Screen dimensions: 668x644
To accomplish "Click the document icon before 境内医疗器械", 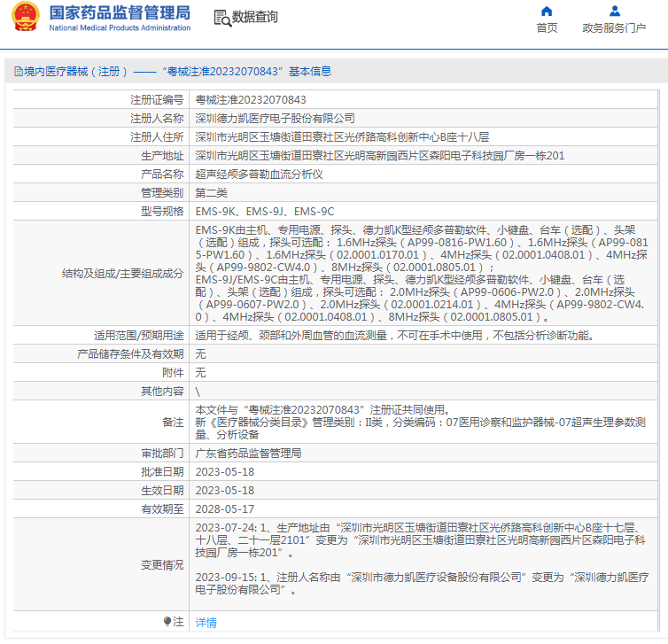I will (19, 71).
